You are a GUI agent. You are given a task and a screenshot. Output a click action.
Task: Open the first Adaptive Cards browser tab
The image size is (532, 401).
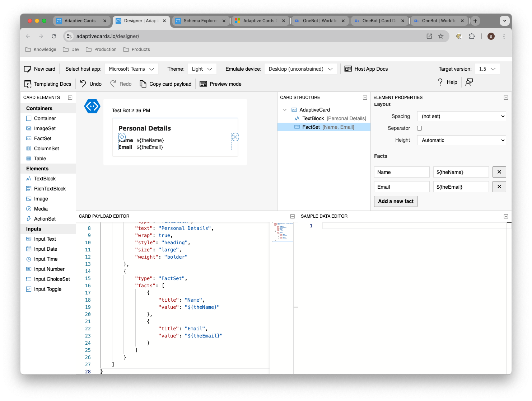point(81,21)
